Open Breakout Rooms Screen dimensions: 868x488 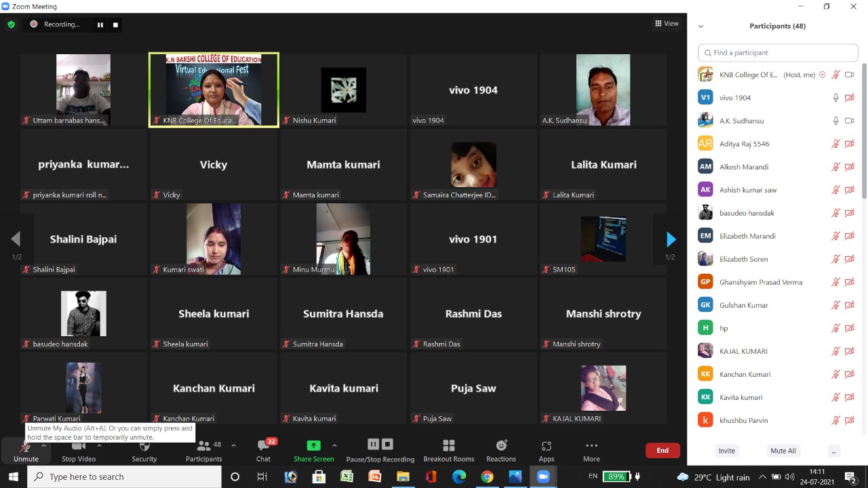pyautogui.click(x=448, y=450)
